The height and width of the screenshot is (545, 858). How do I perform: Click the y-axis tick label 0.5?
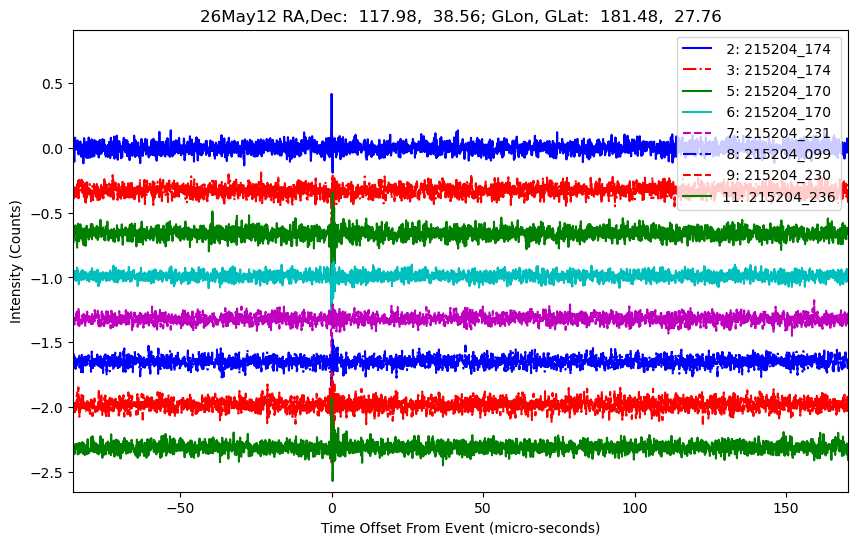click(53, 84)
